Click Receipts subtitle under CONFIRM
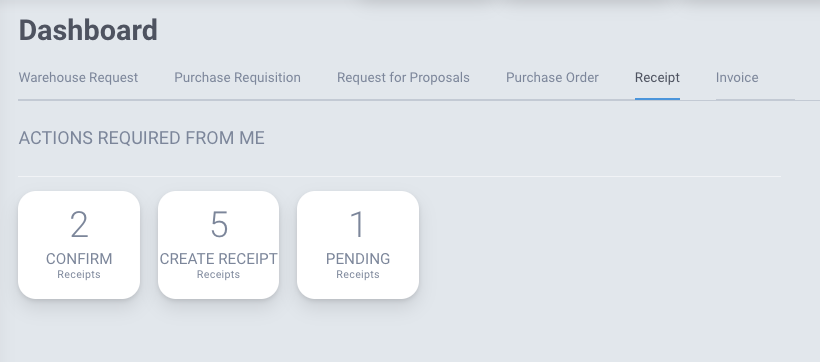Screen dimensions: 820x362 click(x=79, y=274)
